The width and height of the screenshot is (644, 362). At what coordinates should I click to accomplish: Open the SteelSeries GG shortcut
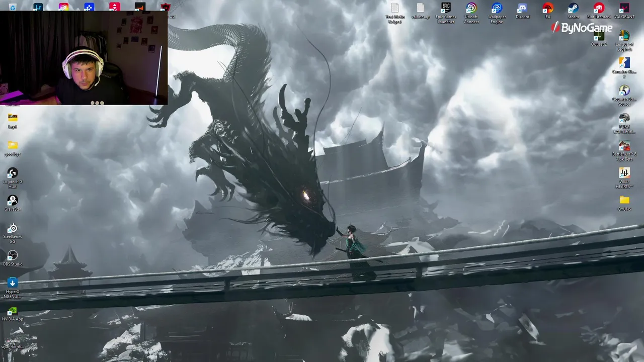pyautogui.click(x=13, y=233)
